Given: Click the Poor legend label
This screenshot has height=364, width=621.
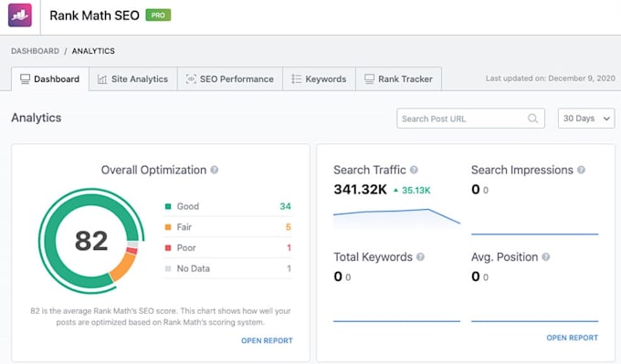Looking at the screenshot, I should click(186, 247).
